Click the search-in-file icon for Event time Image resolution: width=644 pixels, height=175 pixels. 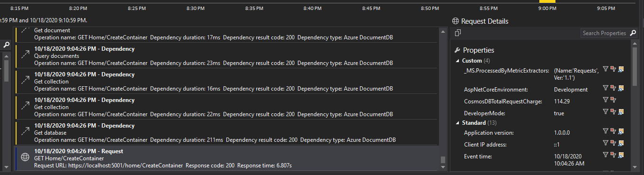(x=621, y=155)
